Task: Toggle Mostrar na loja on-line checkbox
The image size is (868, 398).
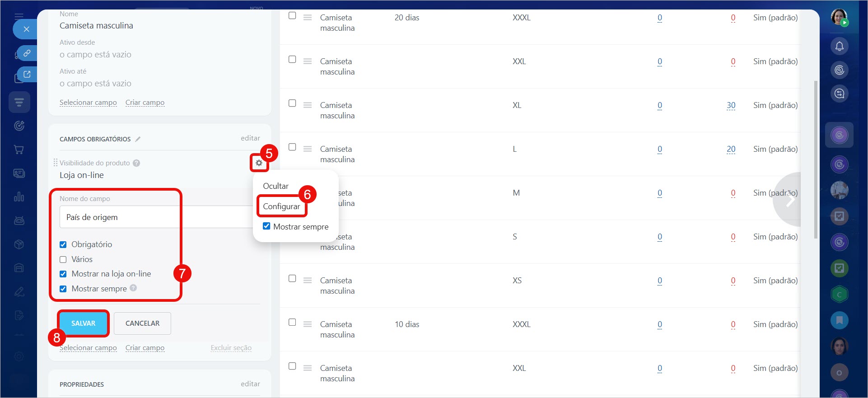Action: pyautogui.click(x=63, y=274)
